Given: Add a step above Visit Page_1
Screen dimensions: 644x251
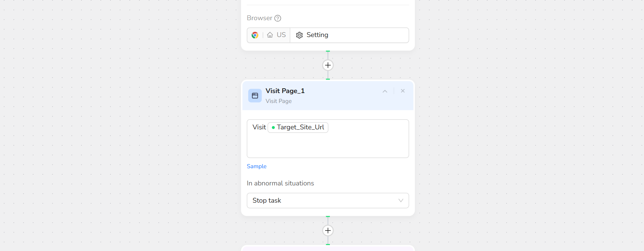Looking at the screenshot, I should click(x=328, y=65).
